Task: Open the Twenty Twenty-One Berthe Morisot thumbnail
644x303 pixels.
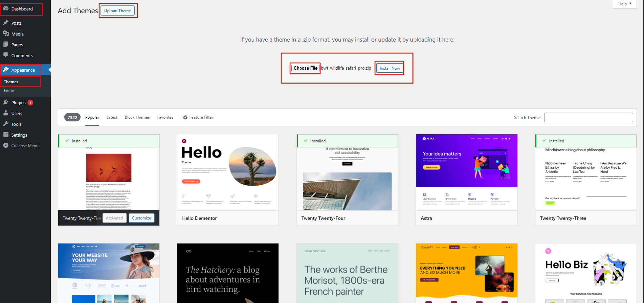Action: (x=347, y=273)
